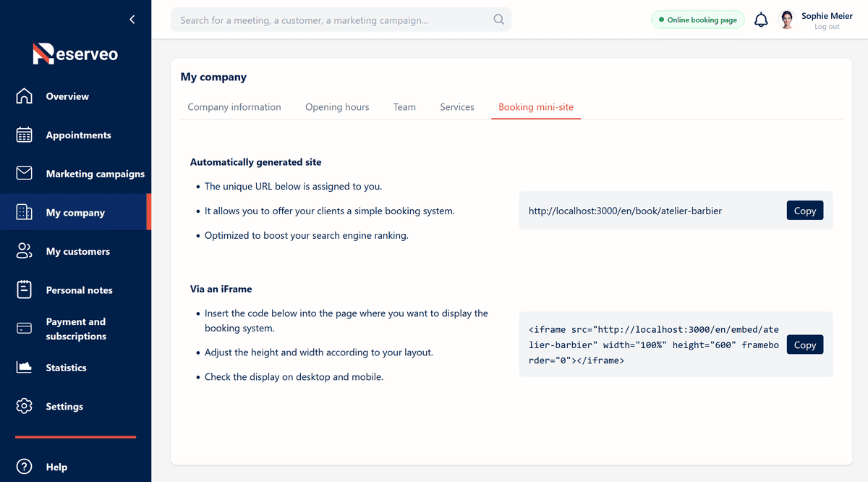Click the Statistics chart icon
The width and height of the screenshot is (868, 482).
[x=25, y=368]
